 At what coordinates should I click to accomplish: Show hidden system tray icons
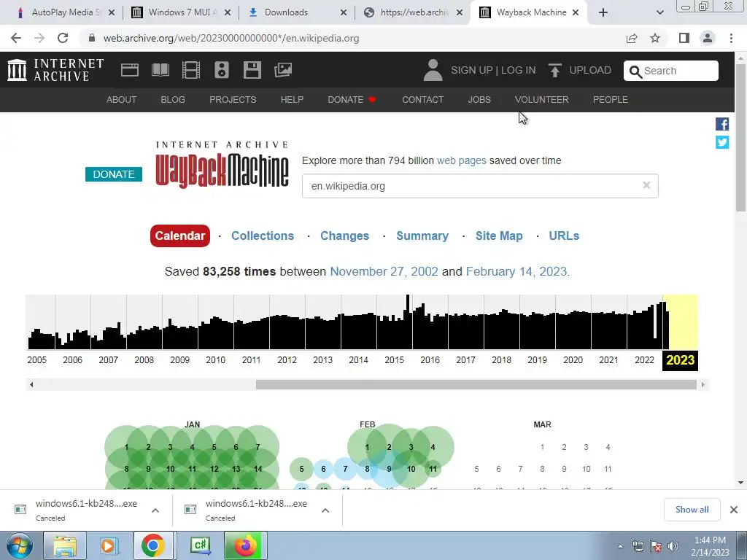(x=620, y=546)
